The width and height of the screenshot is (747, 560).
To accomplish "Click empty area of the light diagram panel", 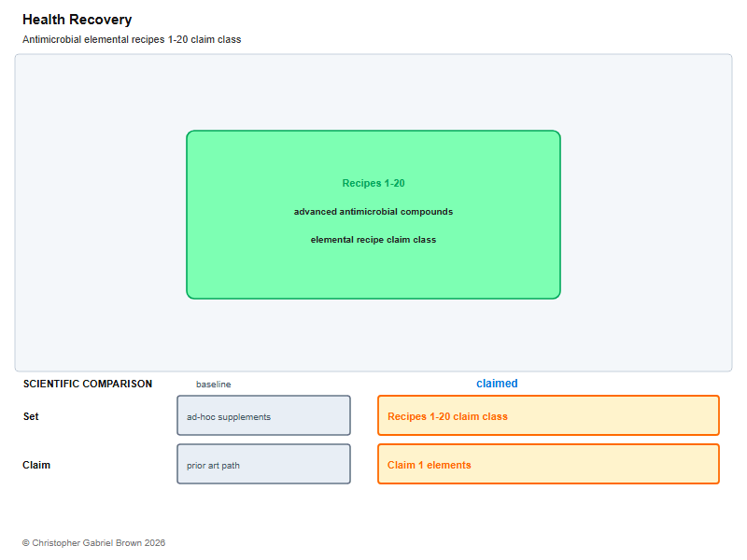I will 95,215.
